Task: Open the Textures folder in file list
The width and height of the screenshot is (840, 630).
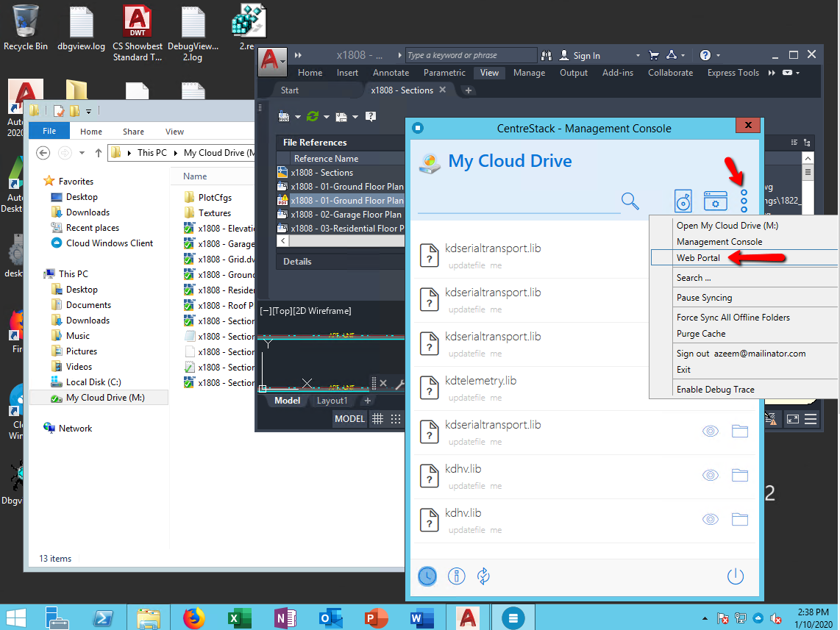Action: tap(214, 213)
